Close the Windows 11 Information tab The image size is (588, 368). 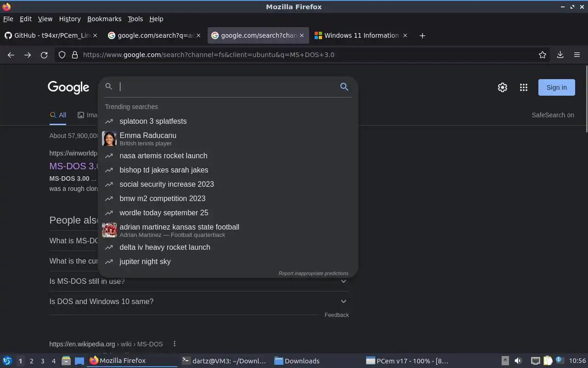[x=405, y=35]
